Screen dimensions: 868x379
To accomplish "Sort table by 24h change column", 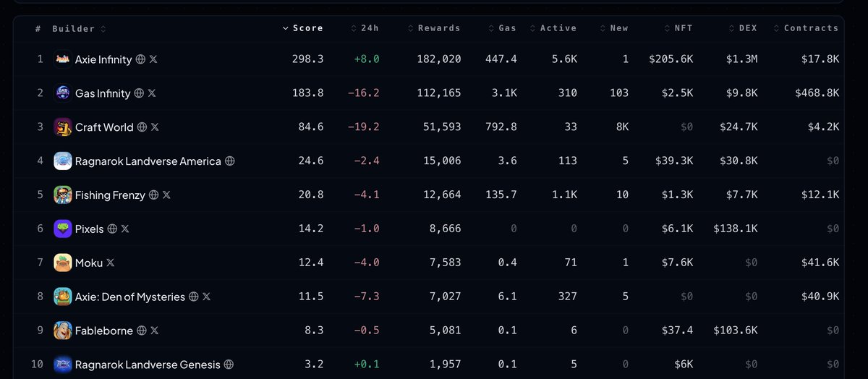I will tap(365, 28).
